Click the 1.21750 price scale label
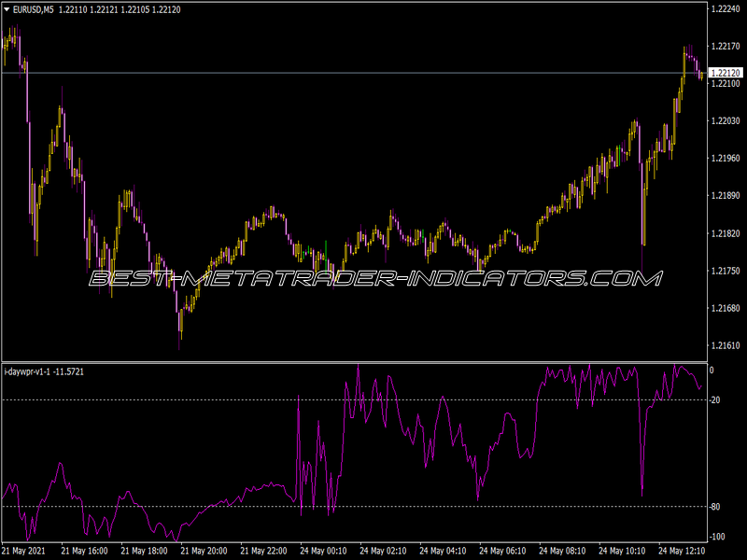Image resolution: width=747 pixels, height=560 pixels. pos(726,271)
